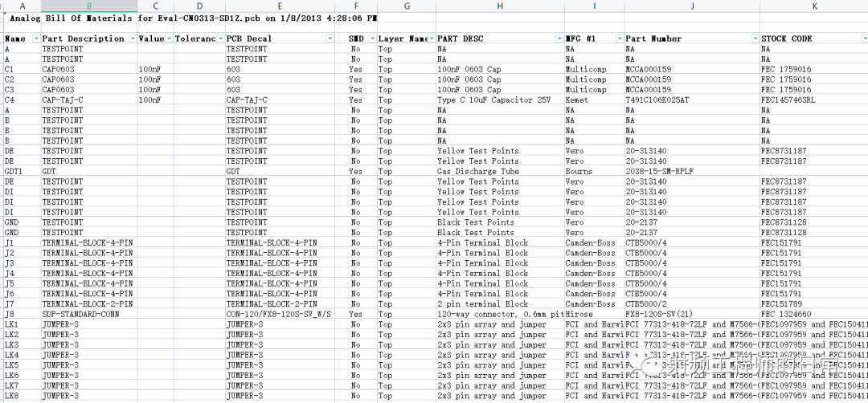Open the Part Description filter dropdown

pyautogui.click(x=131, y=39)
